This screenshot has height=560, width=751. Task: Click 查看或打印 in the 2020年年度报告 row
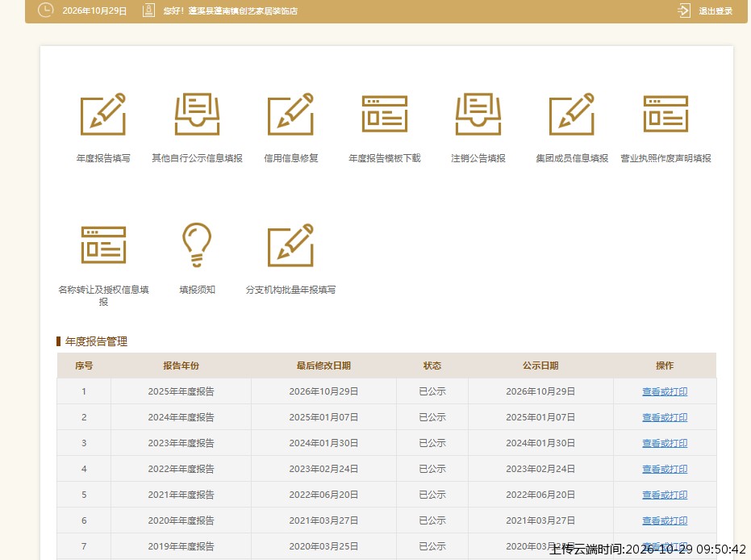tap(665, 520)
